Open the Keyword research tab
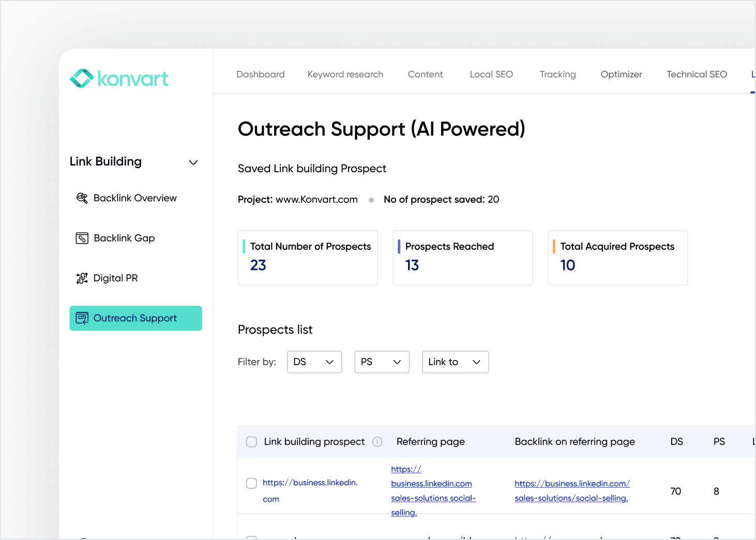 [x=345, y=74]
